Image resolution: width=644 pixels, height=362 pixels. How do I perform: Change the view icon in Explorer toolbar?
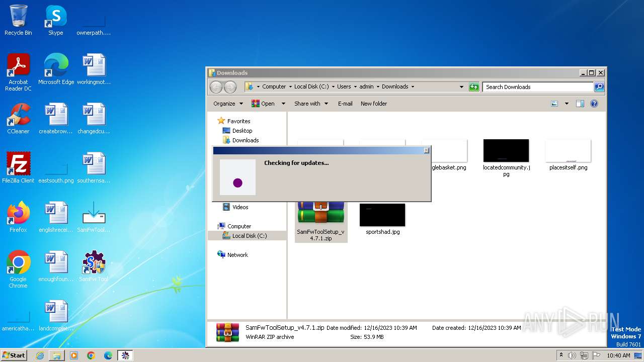tap(554, 104)
